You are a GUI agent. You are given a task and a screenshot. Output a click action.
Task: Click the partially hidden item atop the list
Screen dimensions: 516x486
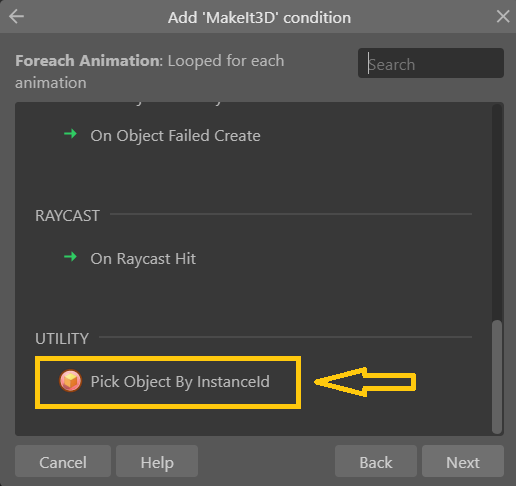(177, 103)
